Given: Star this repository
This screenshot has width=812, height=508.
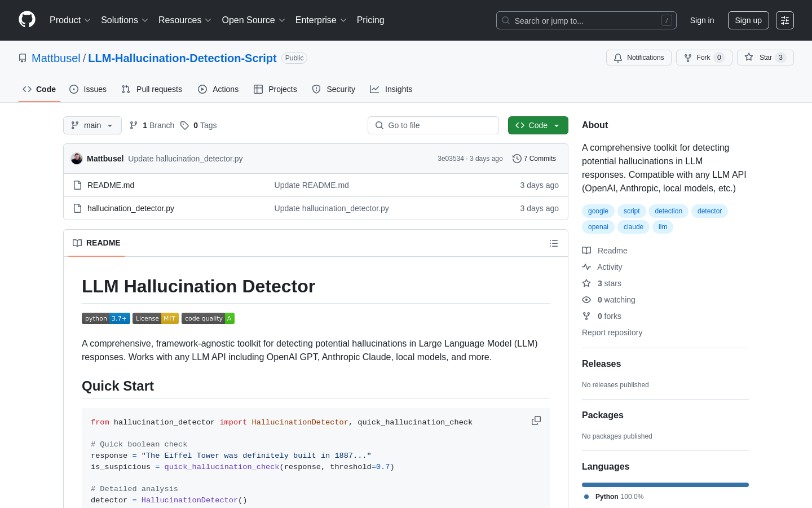Looking at the screenshot, I should coord(765,58).
